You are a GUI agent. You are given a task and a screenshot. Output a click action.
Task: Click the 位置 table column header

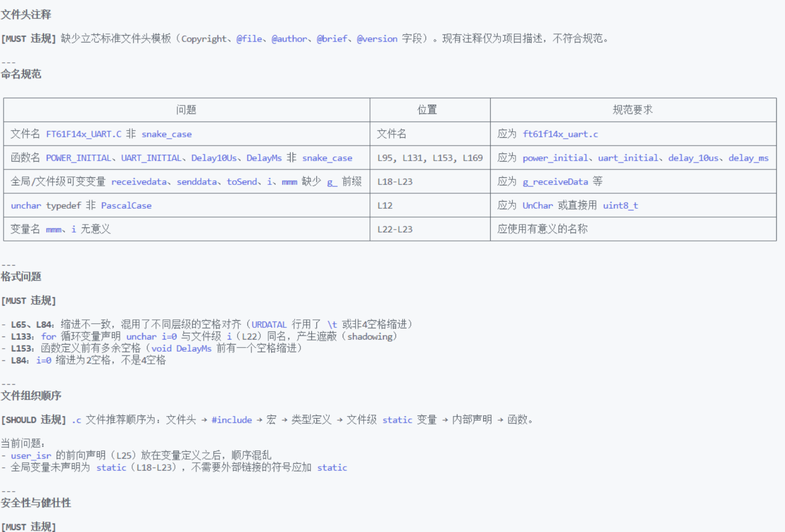[427, 110]
